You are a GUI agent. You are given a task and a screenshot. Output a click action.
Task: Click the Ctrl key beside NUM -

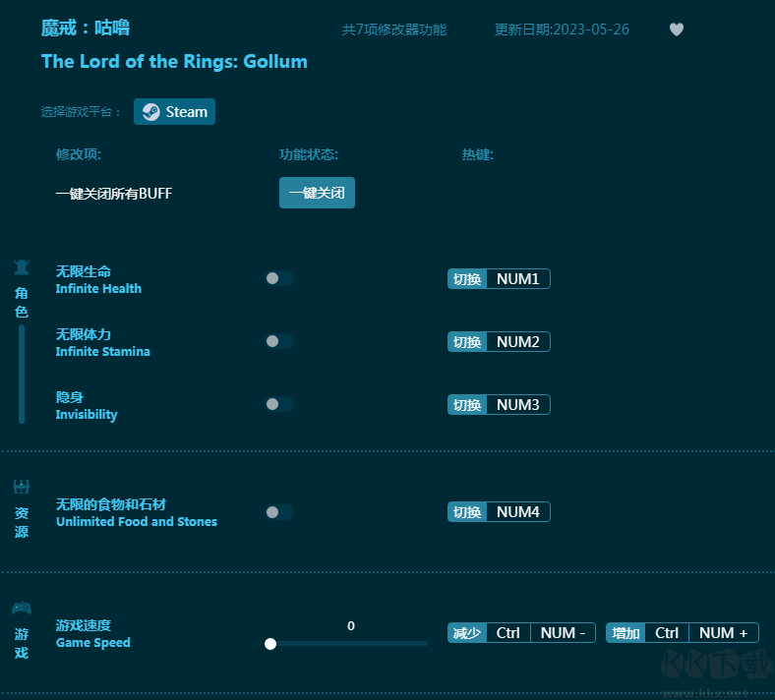508,633
